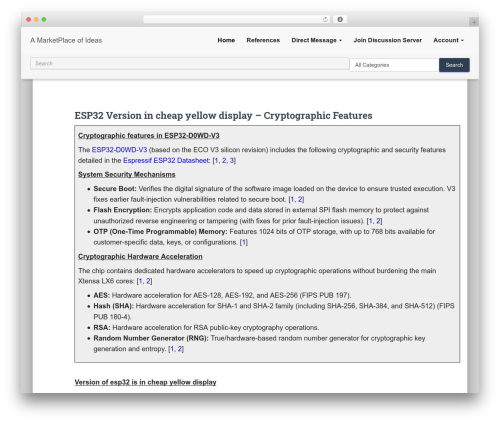
Task: Click the Secure Boot: bold label
Action: 115,189
